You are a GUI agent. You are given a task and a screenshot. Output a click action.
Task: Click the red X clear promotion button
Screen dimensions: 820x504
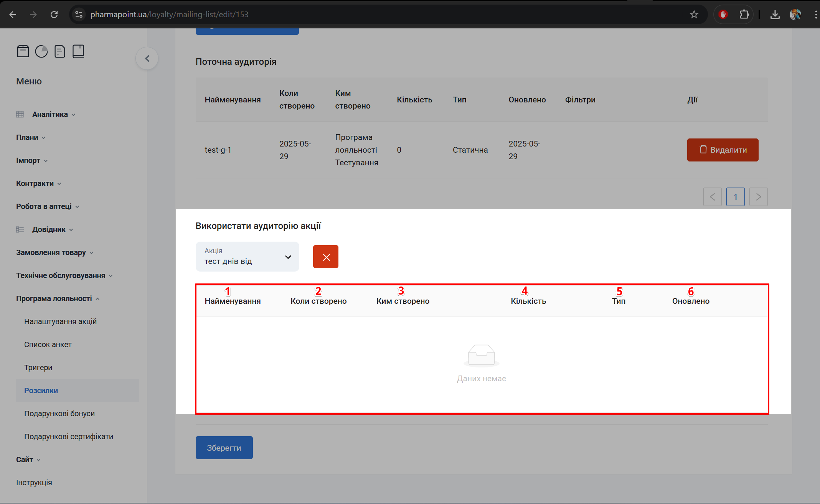pyautogui.click(x=325, y=257)
